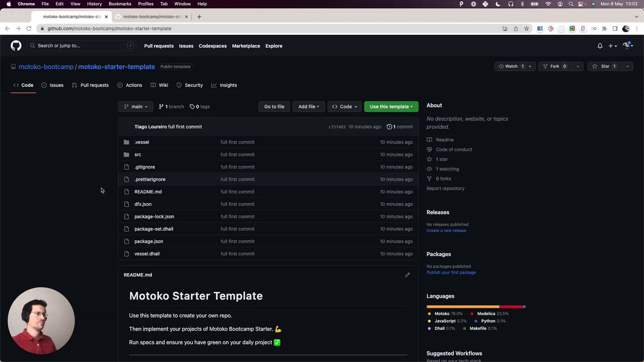
Task: Expand the Watch options dropdown arrow
Action: (530, 66)
